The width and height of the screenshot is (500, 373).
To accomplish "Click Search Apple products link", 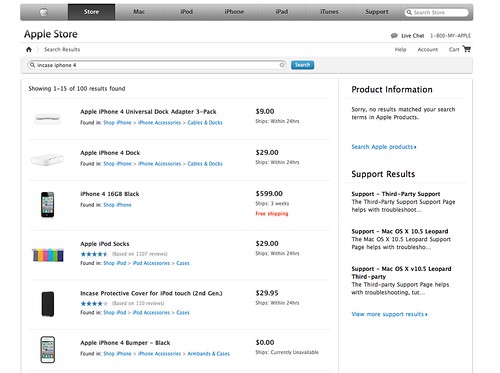I will [x=384, y=147].
